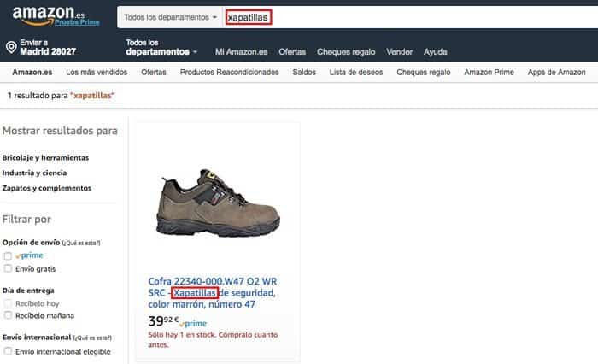This screenshot has height=364, width=598.
Task: Filter by Industria y ciencia category
Action: coord(34,173)
